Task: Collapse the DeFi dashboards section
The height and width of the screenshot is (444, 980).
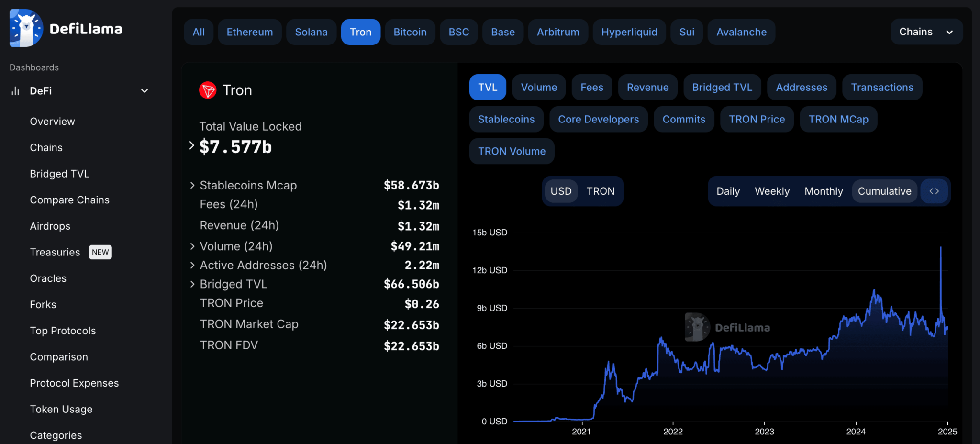Action: 145,90
